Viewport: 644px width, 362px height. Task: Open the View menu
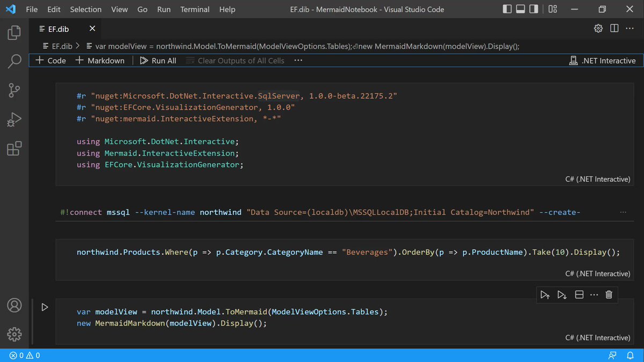tap(120, 9)
